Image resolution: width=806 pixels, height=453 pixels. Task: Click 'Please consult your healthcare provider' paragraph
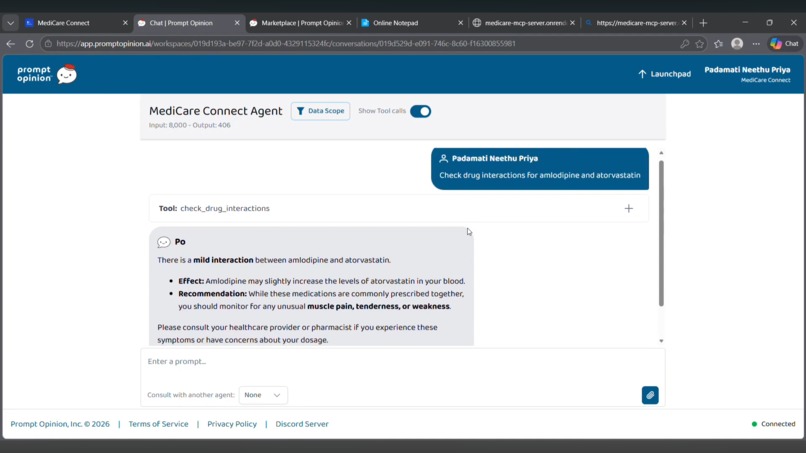(297, 333)
